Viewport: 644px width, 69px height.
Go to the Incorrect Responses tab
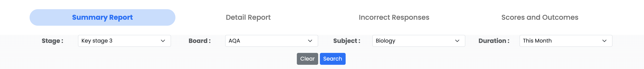tap(394, 17)
